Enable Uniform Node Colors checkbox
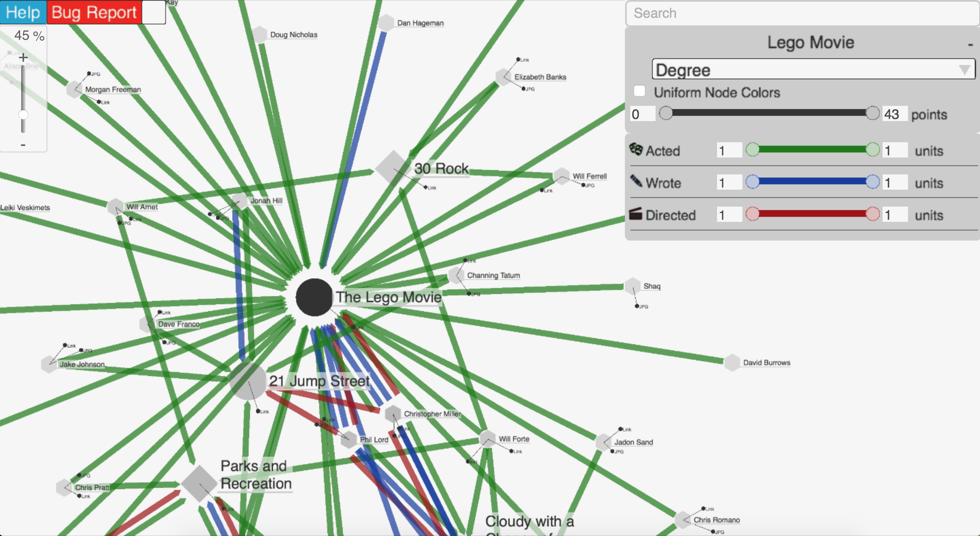This screenshot has width=980, height=536. click(x=639, y=91)
